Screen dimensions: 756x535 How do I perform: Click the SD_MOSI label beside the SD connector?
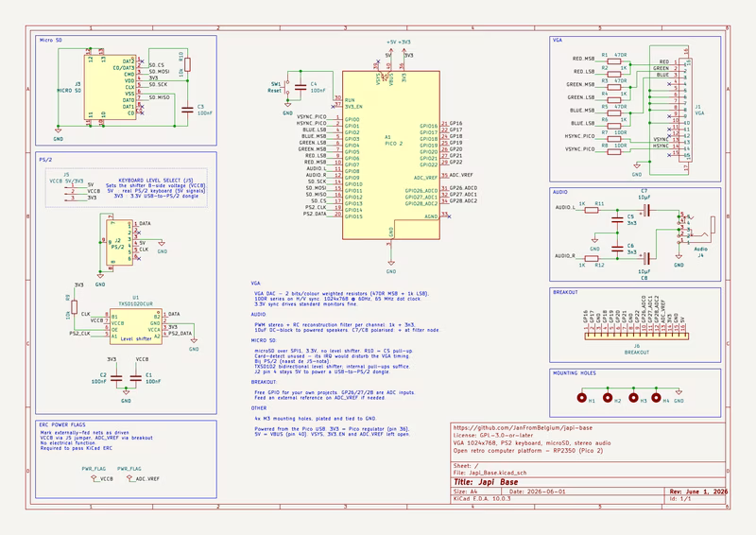click(159, 72)
